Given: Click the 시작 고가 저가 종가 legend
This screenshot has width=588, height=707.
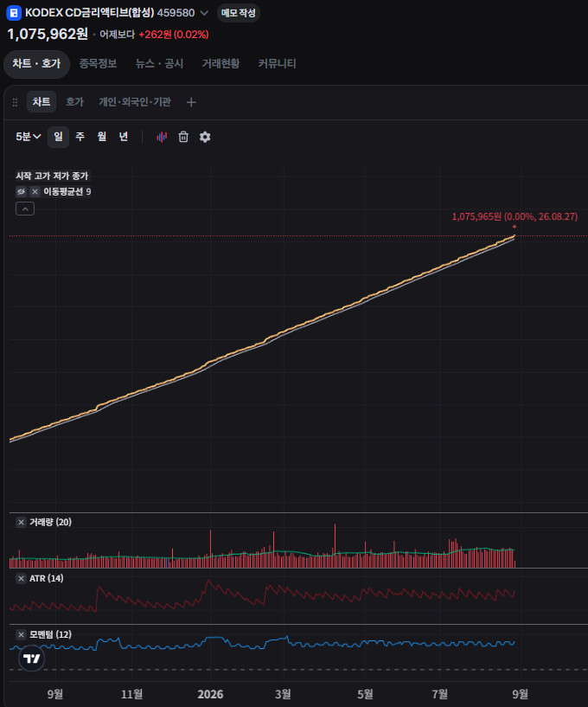Looking at the screenshot, I should click(52, 176).
